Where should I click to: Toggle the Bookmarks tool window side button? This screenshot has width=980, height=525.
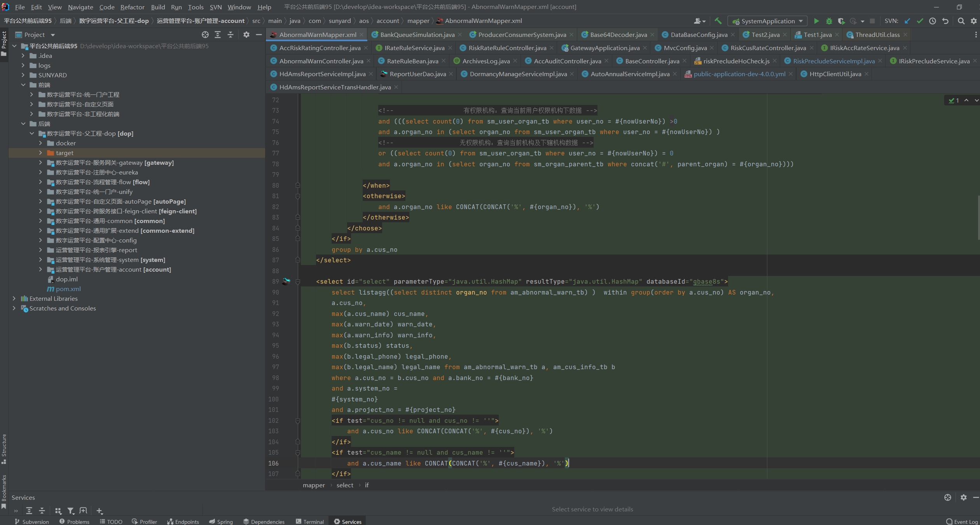(x=4, y=492)
